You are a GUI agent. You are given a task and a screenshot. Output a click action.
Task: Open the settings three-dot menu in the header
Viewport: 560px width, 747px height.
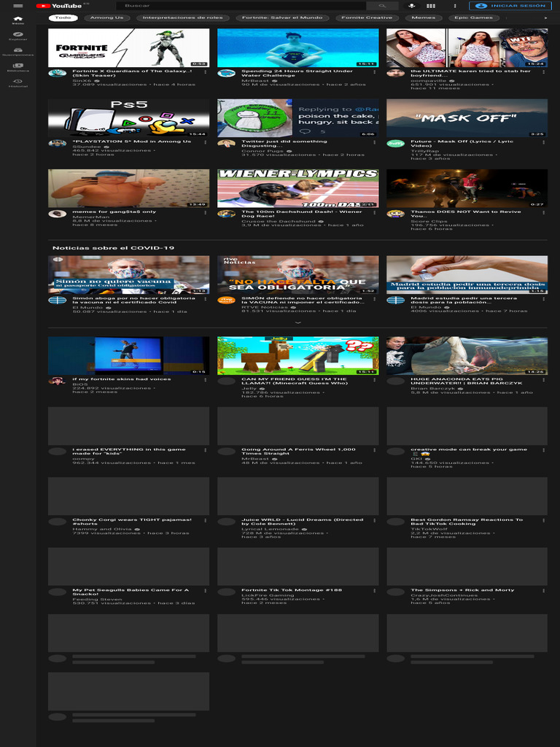pos(455,6)
